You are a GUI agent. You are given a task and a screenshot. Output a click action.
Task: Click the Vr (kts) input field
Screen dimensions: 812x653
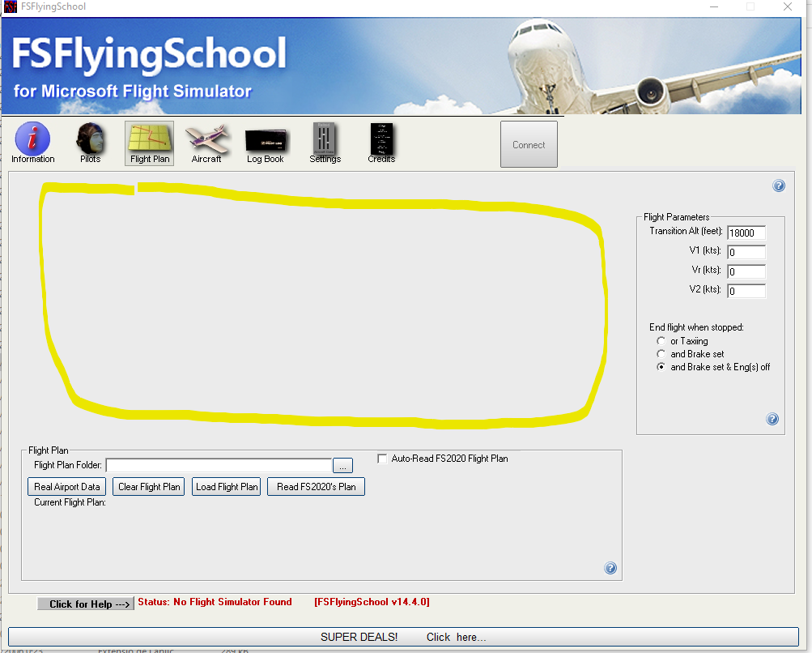pos(746,271)
